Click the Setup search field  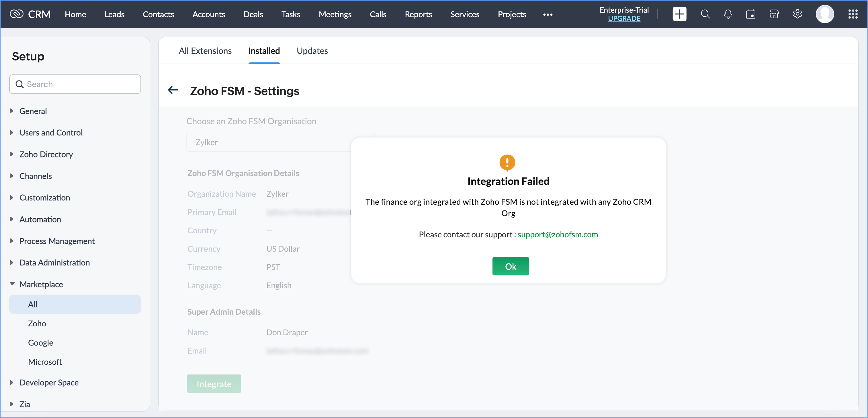pos(81,84)
